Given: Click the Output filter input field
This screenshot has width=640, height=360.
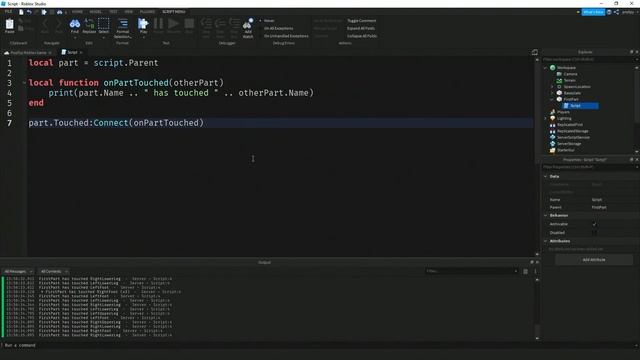Looking at the screenshot, I should click(x=471, y=271).
